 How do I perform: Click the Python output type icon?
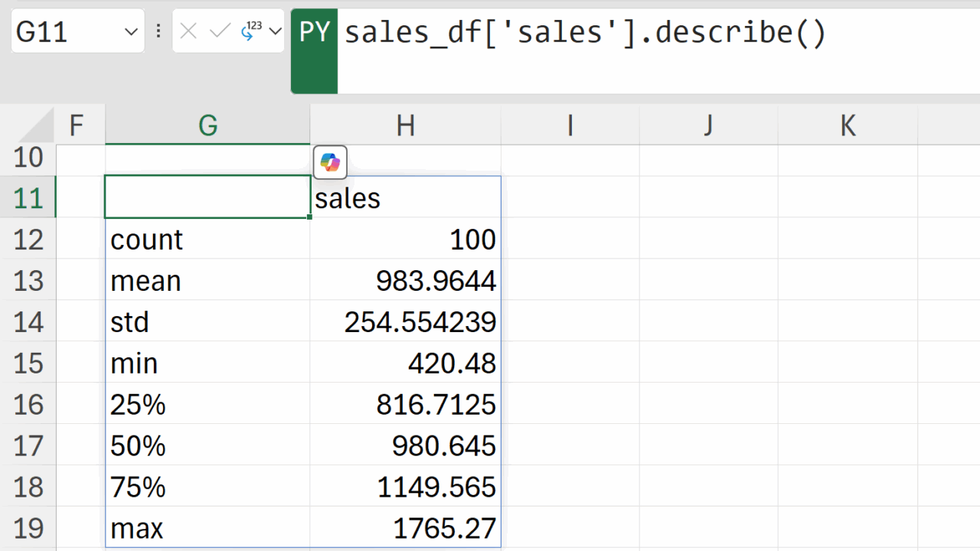pyautogui.click(x=250, y=31)
